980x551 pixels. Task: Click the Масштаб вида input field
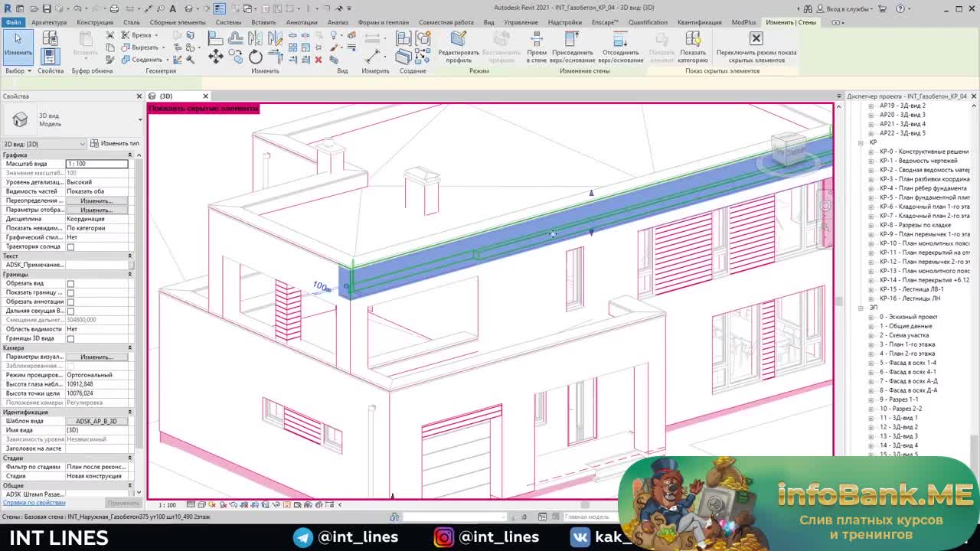click(x=96, y=164)
